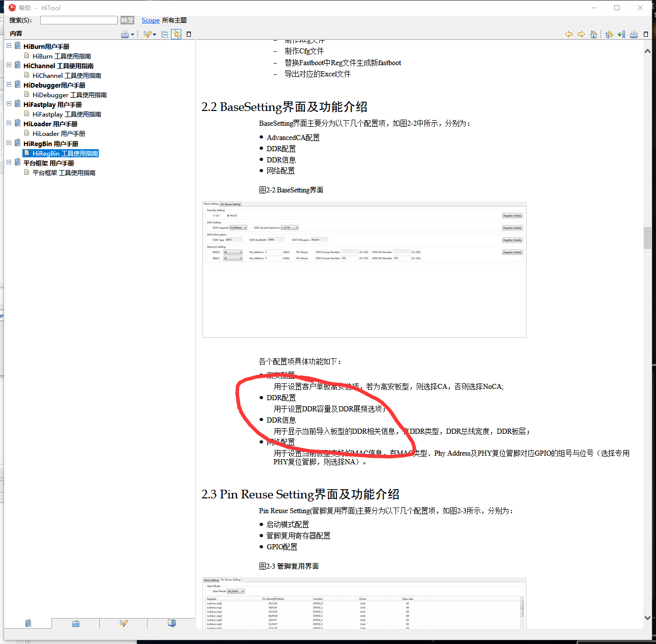Toggle the Link with Contents sync icon
The height and width of the screenshot is (644, 656).
coord(176,34)
